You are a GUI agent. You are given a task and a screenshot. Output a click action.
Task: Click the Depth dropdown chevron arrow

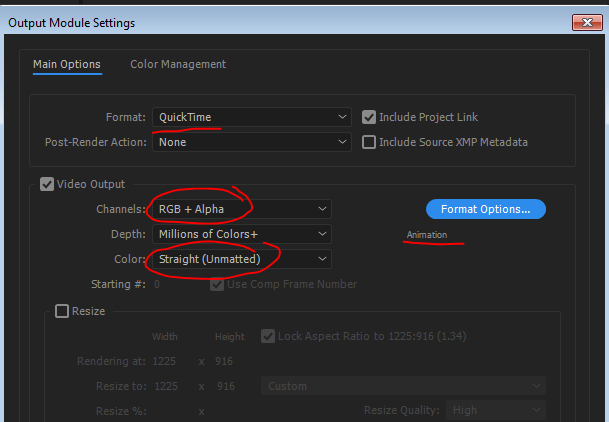[x=322, y=234]
